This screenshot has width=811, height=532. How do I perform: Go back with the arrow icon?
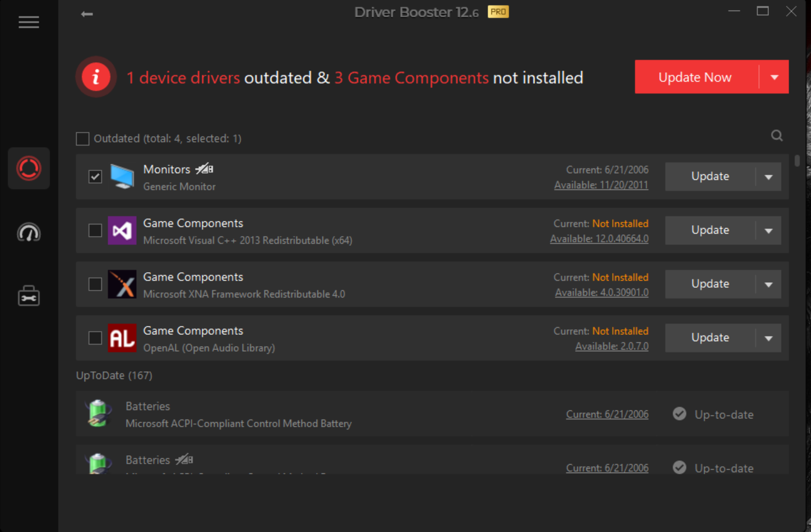[87, 14]
